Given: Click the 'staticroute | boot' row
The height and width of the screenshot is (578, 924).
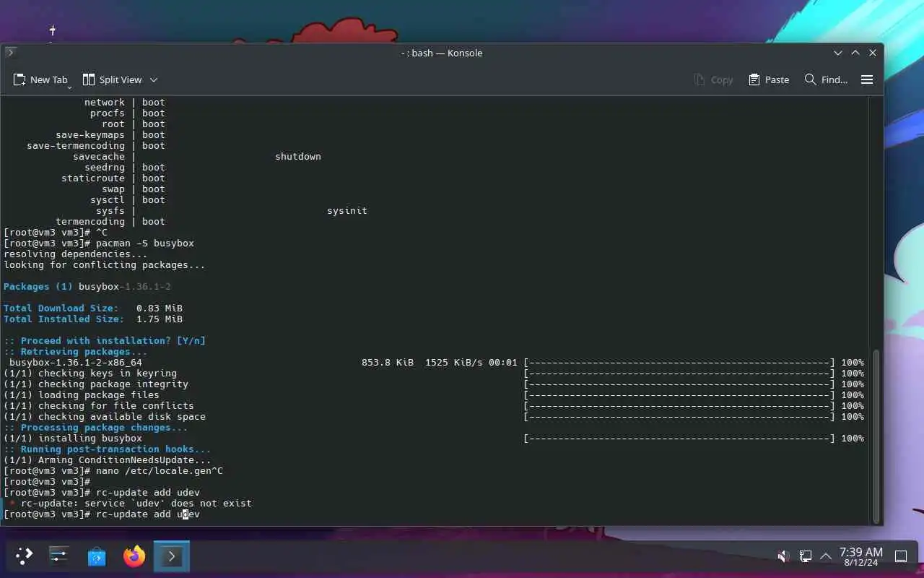Looking at the screenshot, I should click(113, 178).
